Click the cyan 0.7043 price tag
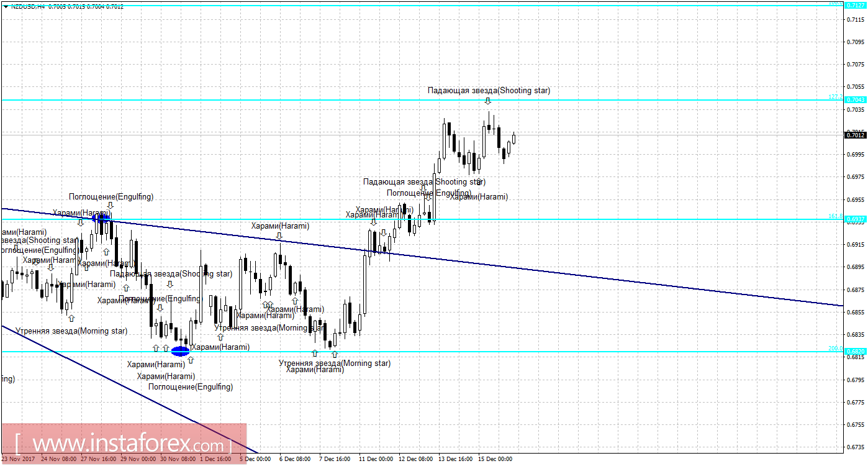The height and width of the screenshot is (466, 868). pyautogui.click(x=855, y=100)
